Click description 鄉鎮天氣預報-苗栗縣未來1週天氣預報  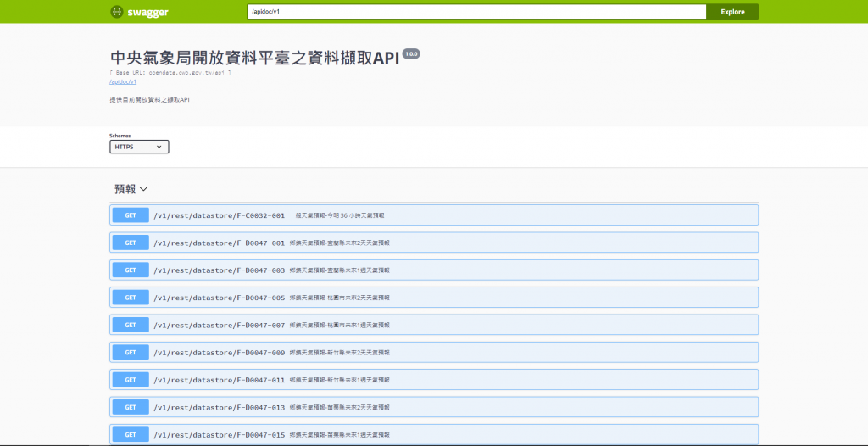[339, 435]
